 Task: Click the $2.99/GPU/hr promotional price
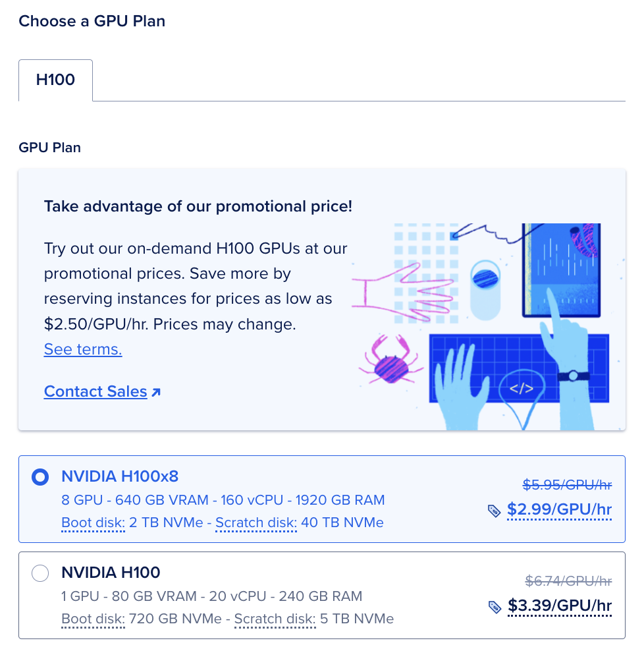[x=559, y=509]
